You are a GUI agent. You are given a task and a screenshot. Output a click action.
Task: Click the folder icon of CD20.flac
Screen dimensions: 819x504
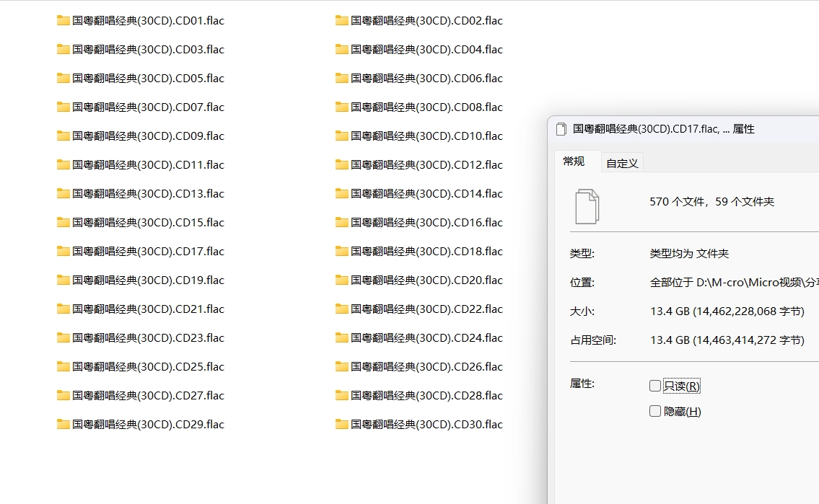(x=341, y=280)
